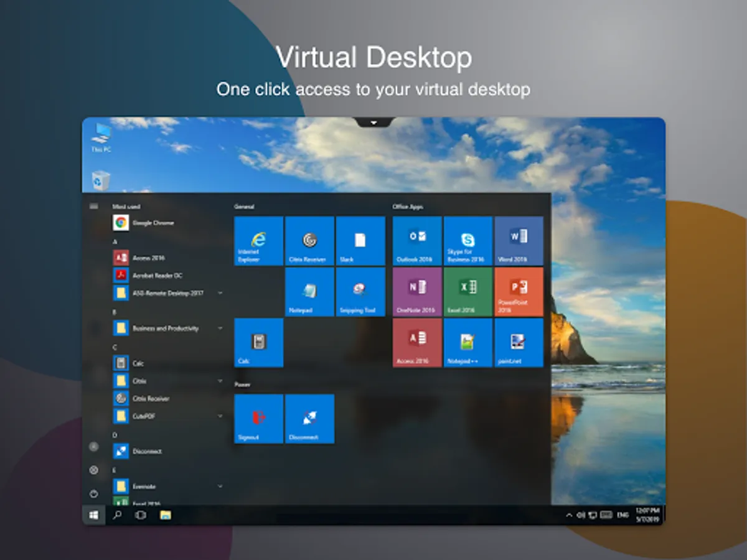Pull down the top session toolbar handle
This screenshot has height=560, width=747.
pos(374,123)
